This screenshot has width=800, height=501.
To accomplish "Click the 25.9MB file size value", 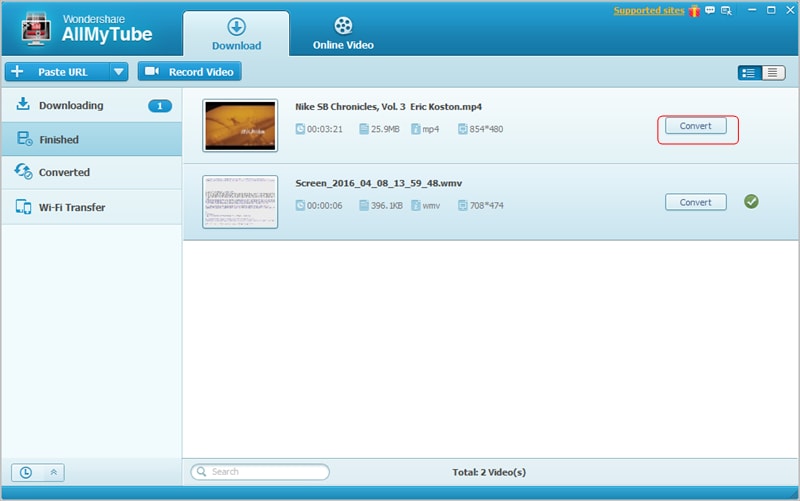I will 385,129.
